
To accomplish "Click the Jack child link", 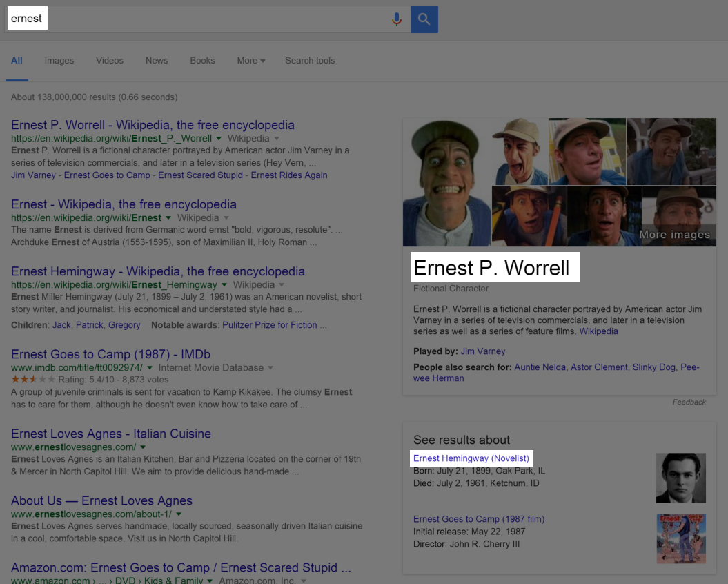I will (x=61, y=325).
